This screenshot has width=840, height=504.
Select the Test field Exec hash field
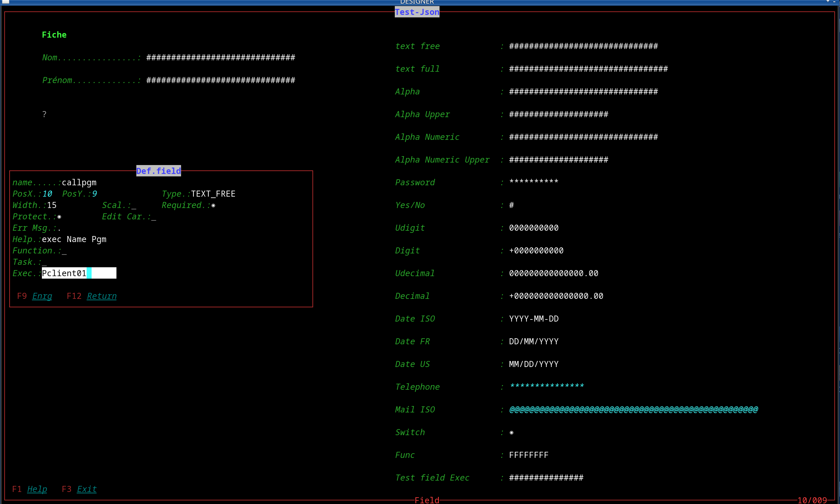[x=546, y=478]
